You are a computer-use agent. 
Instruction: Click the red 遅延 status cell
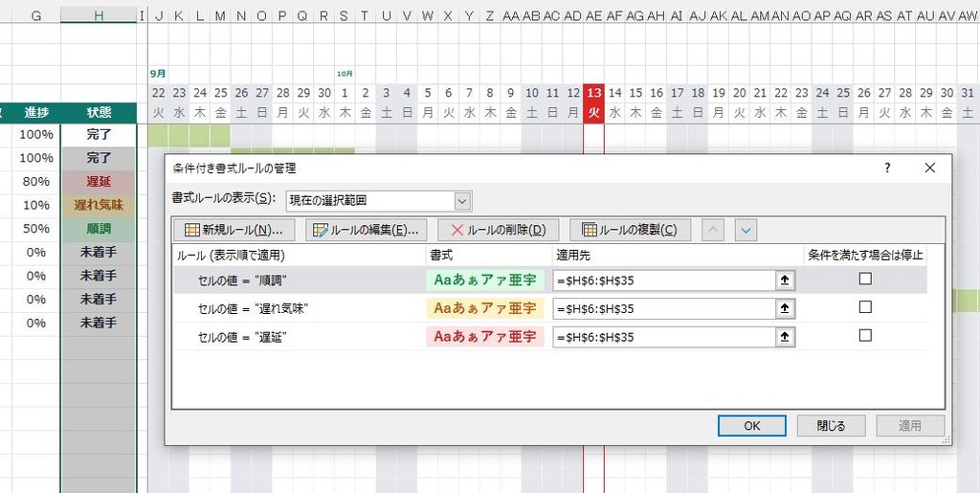pos(99,182)
